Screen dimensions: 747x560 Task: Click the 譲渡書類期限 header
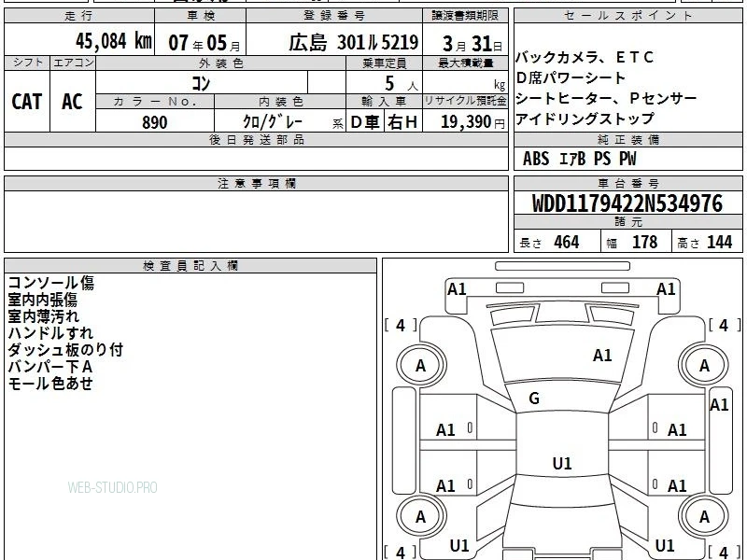click(466, 15)
